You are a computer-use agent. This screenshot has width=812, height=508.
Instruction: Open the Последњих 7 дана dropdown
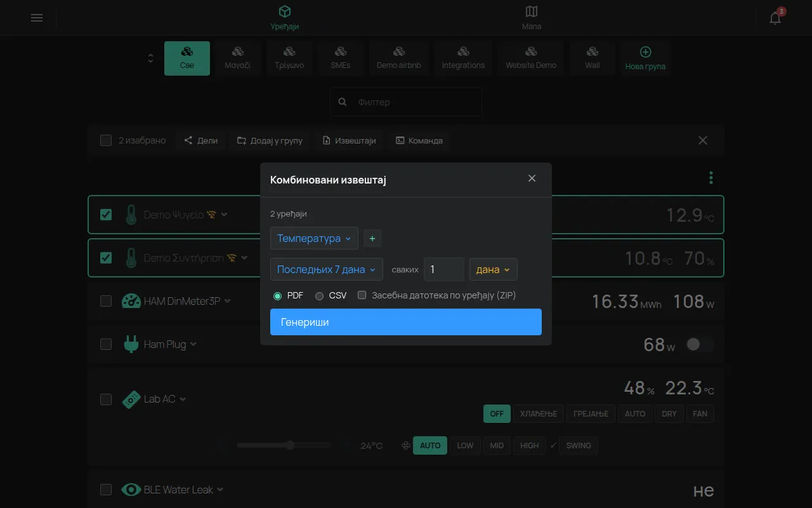327,269
